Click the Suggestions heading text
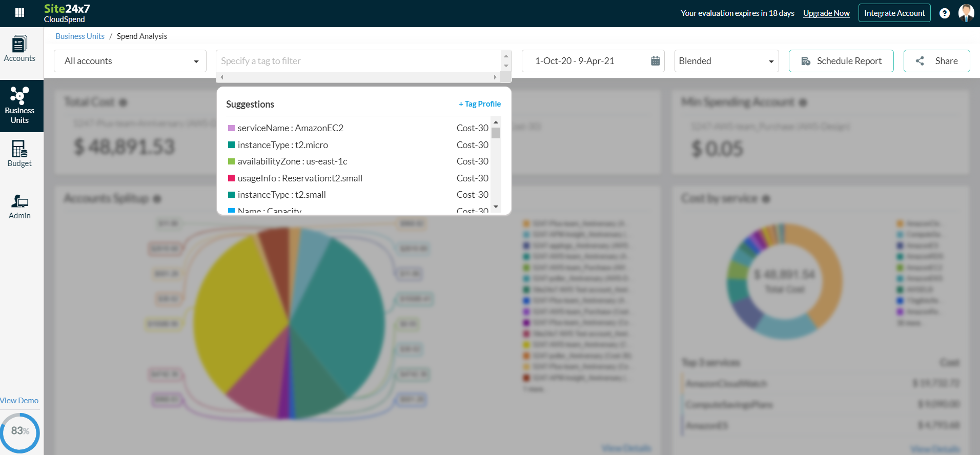The height and width of the screenshot is (455, 980). pyautogui.click(x=250, y=104)
